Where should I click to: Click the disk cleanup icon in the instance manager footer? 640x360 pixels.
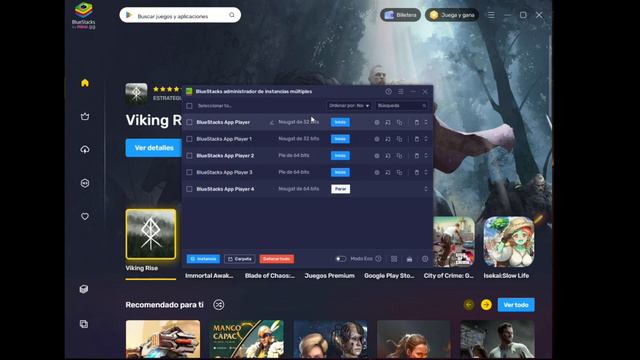tap(409, 259)
